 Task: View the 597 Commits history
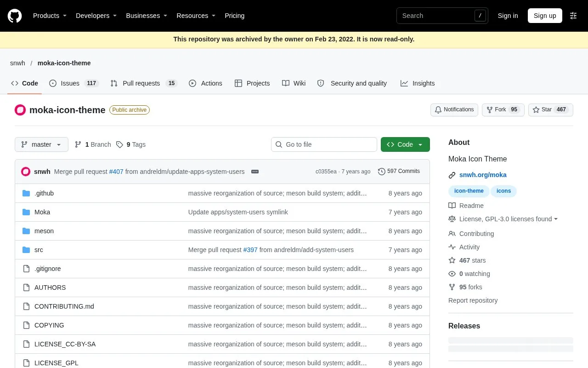(399, 171)
